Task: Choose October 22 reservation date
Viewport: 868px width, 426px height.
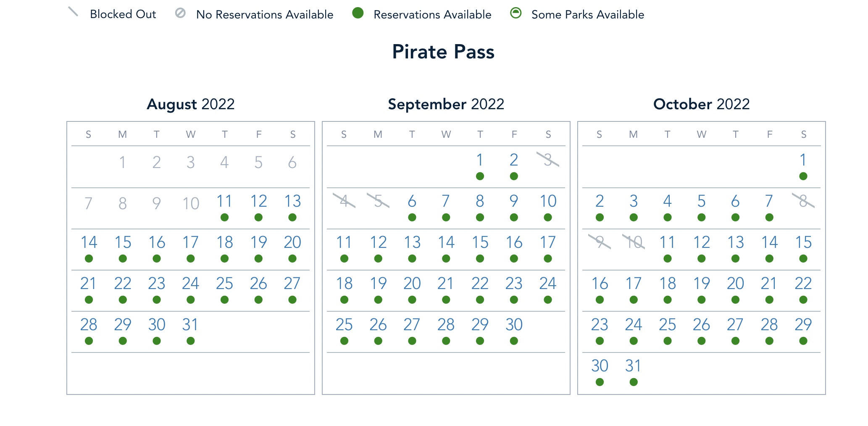Action: pos(803,284)
